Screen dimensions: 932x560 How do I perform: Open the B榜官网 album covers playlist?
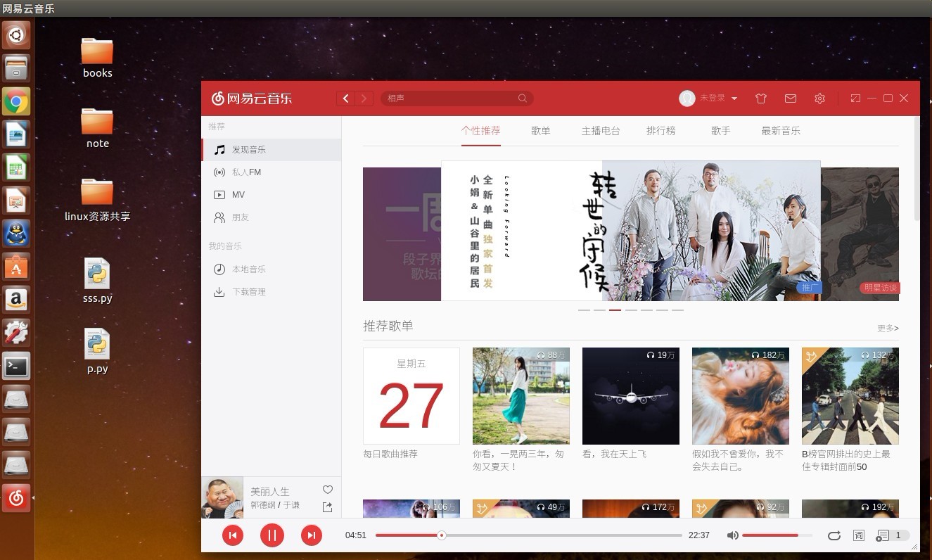pos(850,396)
